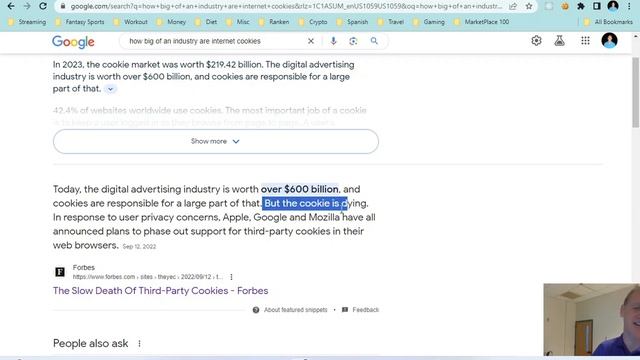The height and width of the screenshot is (360, 640).
Task: Submit search with the magnifying glass icon
Action: (x=374, y=41)
